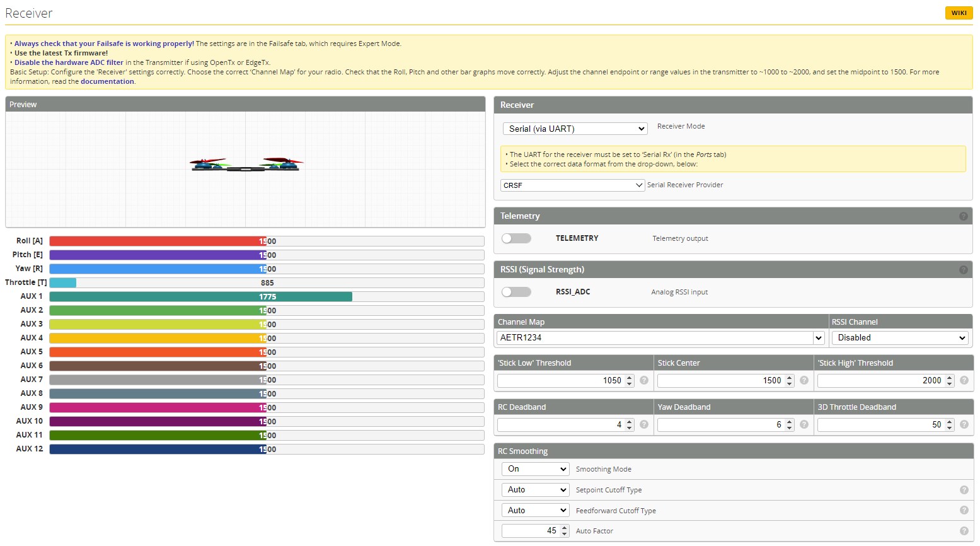Open Serial Receiver Provider CRSF dropdown
980x546 pixels.
[572, 185]
